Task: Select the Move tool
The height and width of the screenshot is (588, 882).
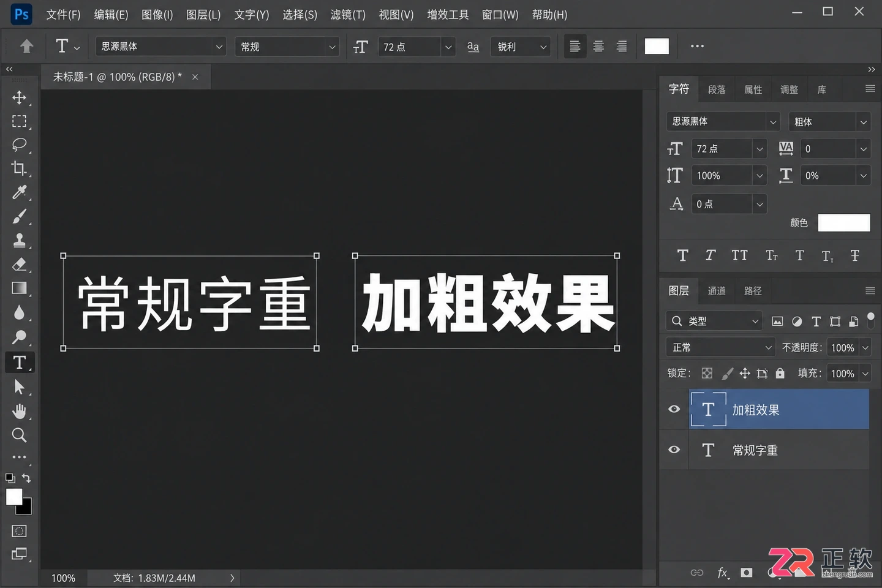Action: point(20,97)
